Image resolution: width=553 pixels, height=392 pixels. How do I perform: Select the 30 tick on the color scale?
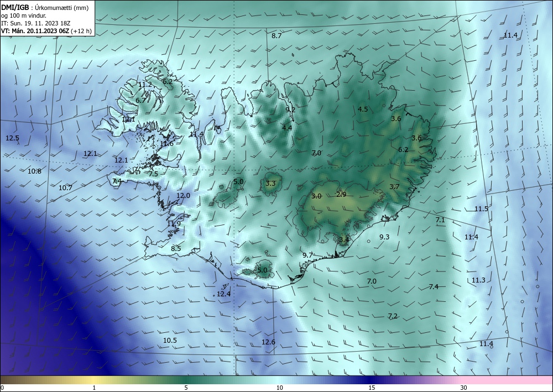tap(464, 388)
